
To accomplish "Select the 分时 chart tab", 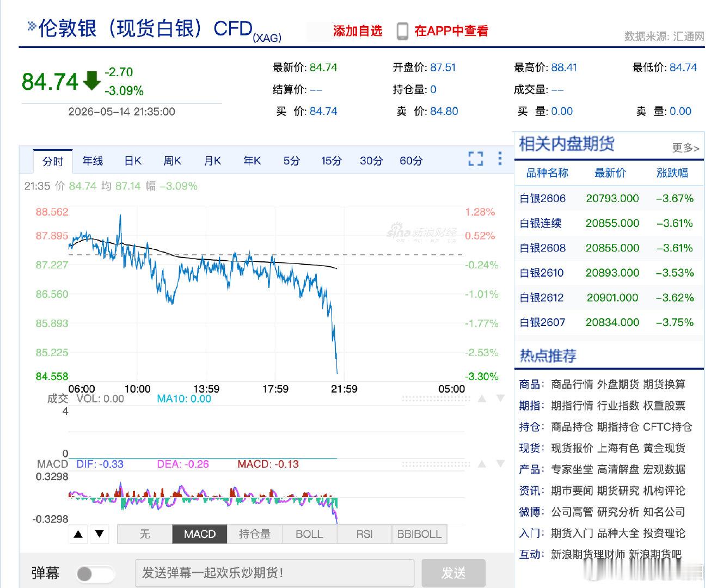I will (x=53, y=161).
